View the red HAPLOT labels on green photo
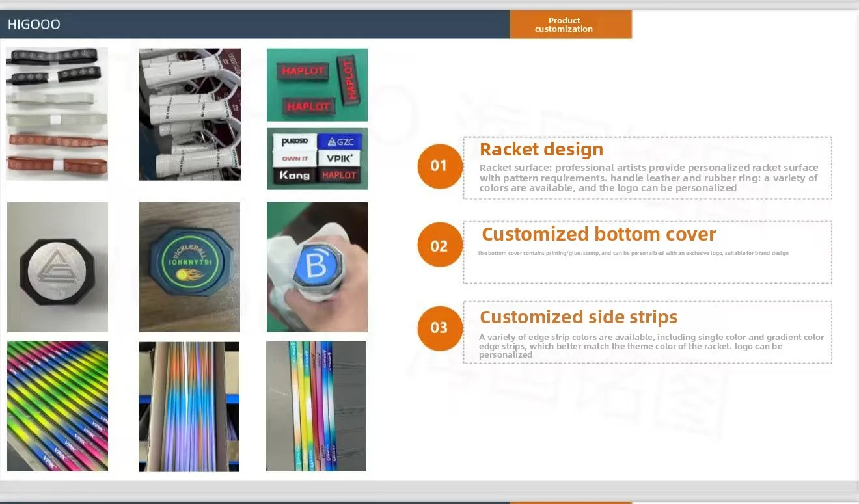 point(317,85)
